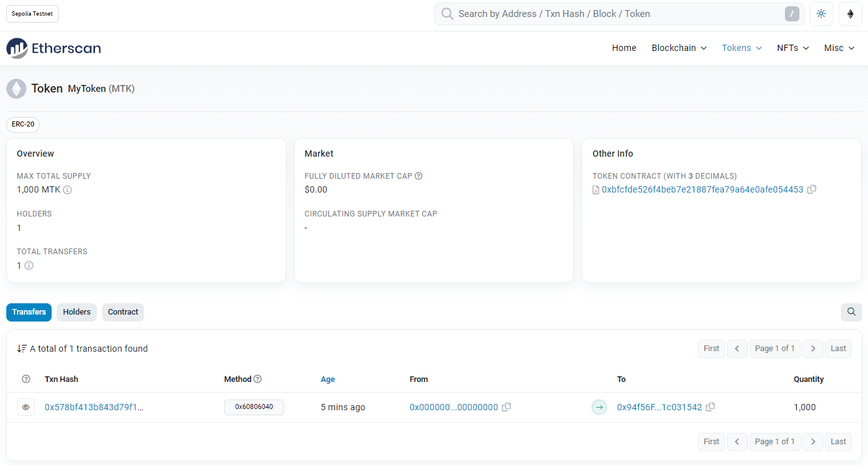Preview transaction with the eye icon
The image size is (868, 465).
click(26, 407)
